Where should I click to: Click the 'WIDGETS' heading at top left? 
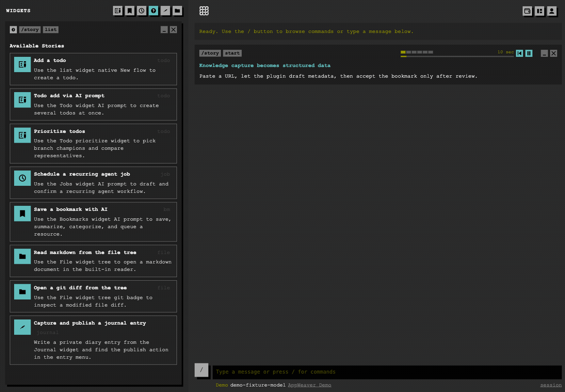click(x=18, y=10)
